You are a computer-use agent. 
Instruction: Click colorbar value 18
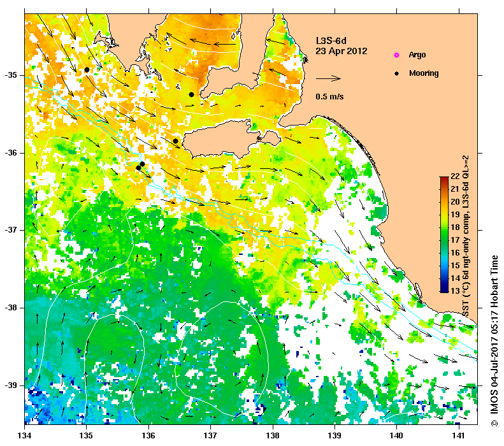[x=455, y=227]
